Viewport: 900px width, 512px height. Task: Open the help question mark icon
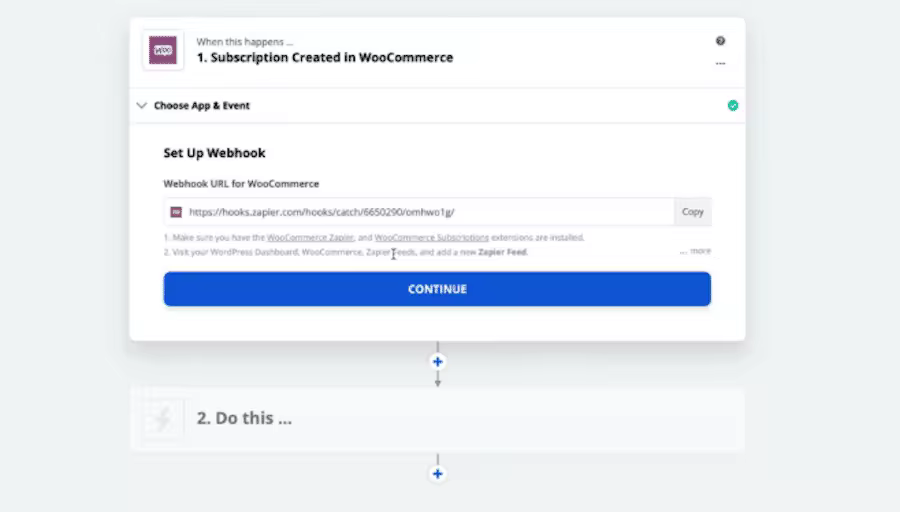click(720, 41)
